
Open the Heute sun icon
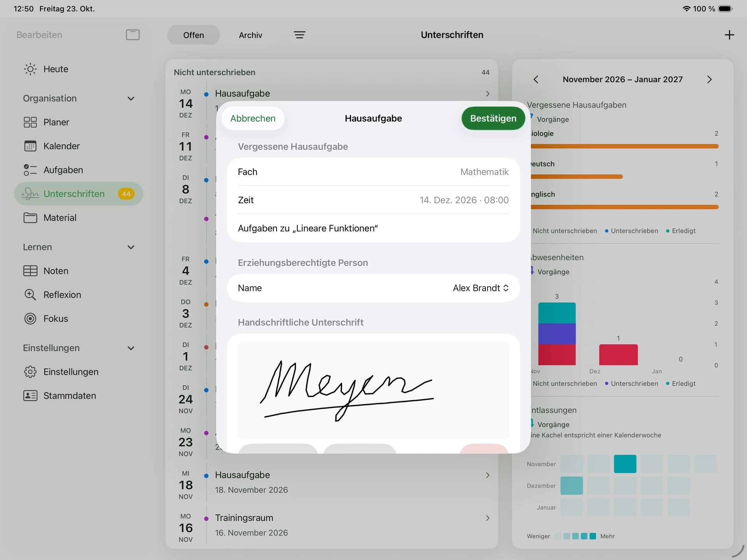click(30, 69)
